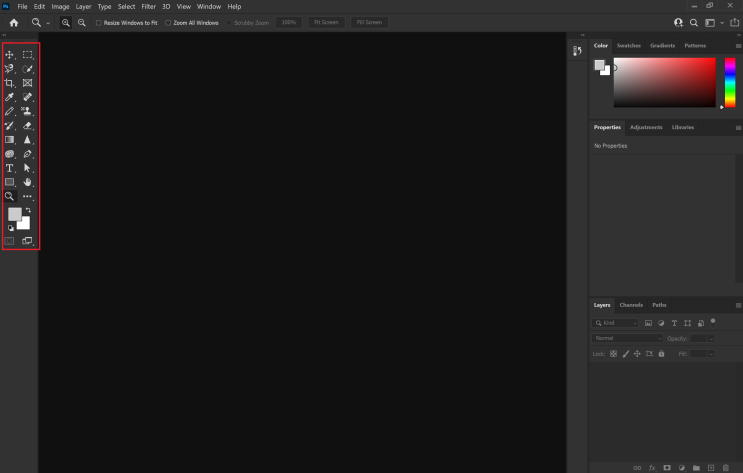The image size is (743, 473).
Task: Select the Lasso tool in toolbar
Action: 9,69
